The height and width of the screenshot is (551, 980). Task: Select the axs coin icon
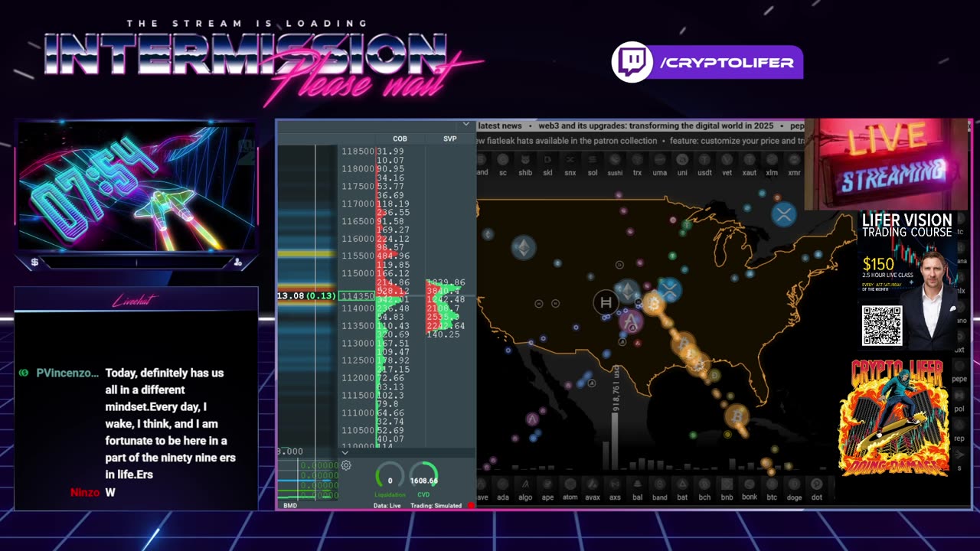(615, 484)
